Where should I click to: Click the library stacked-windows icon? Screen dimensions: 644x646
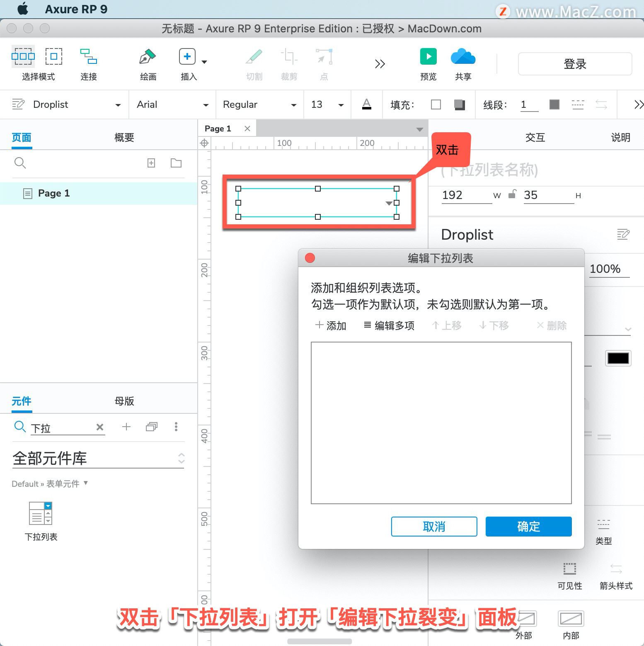pos(152,427)
